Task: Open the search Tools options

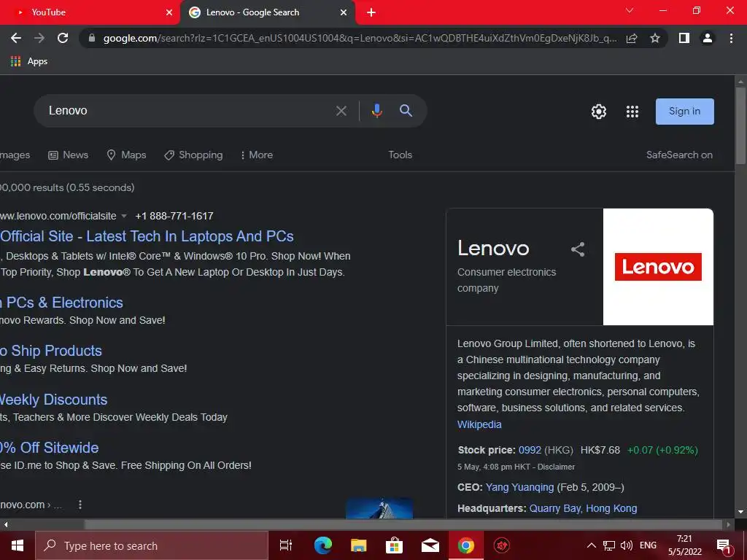Action: [400, 155]
